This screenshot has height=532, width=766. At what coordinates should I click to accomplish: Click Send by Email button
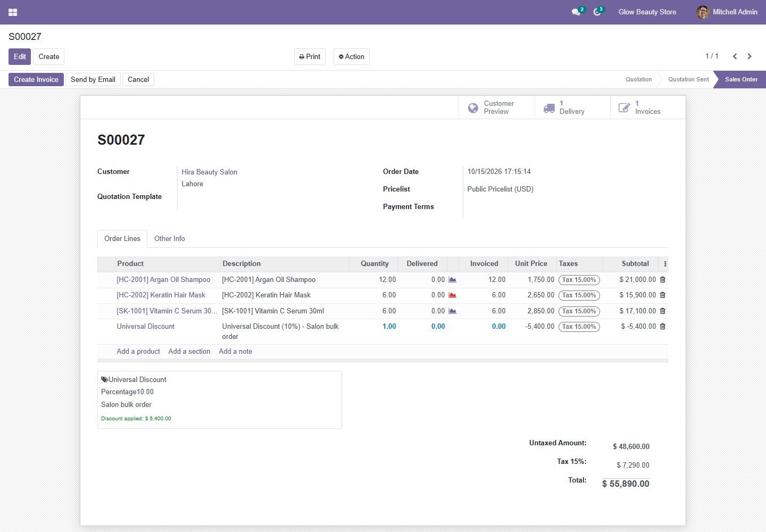pyautogui.click(x=93, y=79)
